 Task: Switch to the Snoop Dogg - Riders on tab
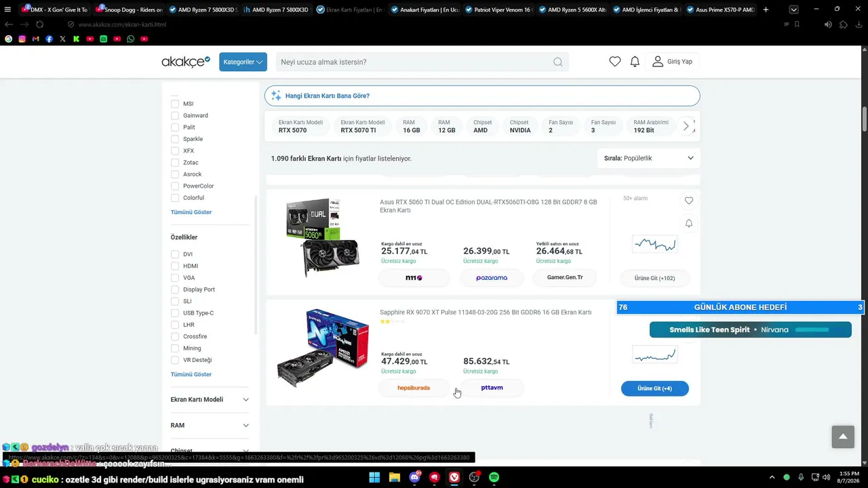coord(129,9)
